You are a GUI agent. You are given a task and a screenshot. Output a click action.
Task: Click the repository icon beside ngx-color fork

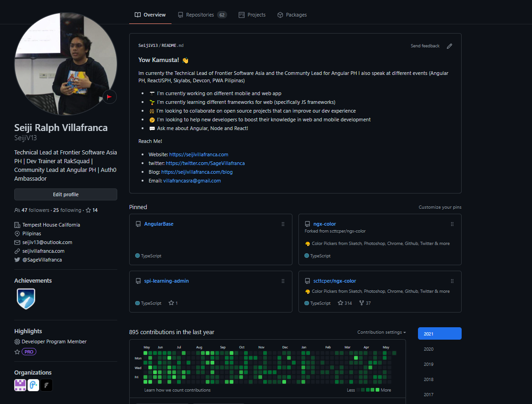pos(308,224)
